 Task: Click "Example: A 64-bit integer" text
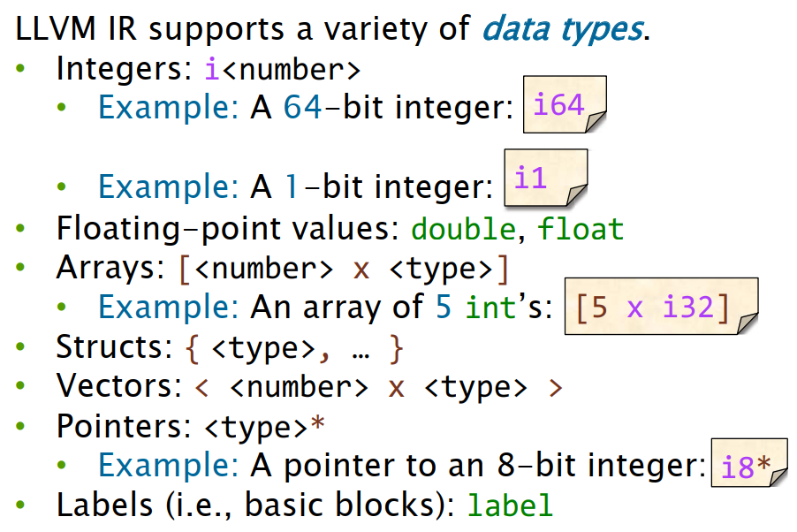click(x=306, y=108)
